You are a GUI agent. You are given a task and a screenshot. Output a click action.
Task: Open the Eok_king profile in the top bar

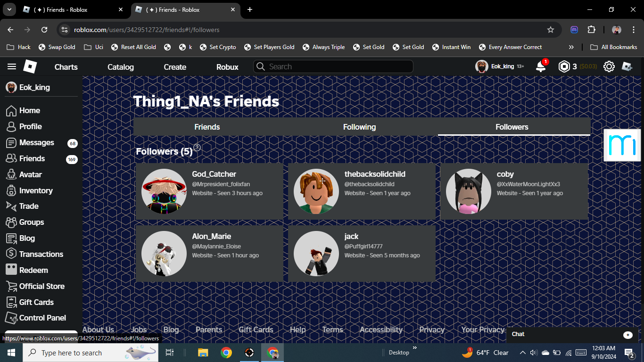[500, 66]
